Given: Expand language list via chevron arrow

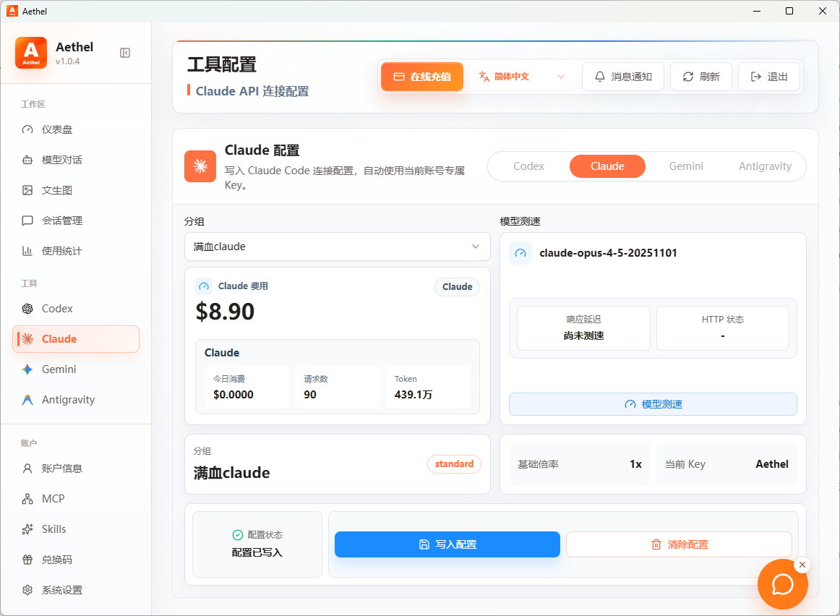Looking at the screenshot, I should [x=561, y=77].
